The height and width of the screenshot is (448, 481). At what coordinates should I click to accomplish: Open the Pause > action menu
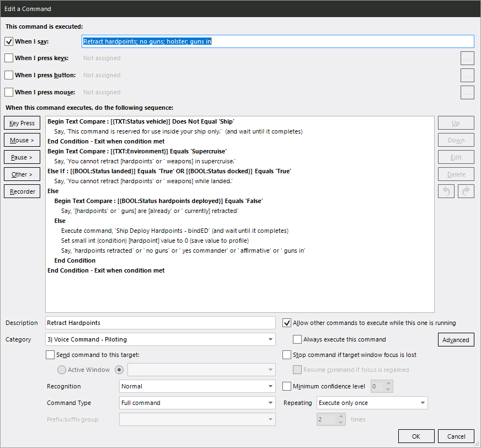click(x=22, y=157)
